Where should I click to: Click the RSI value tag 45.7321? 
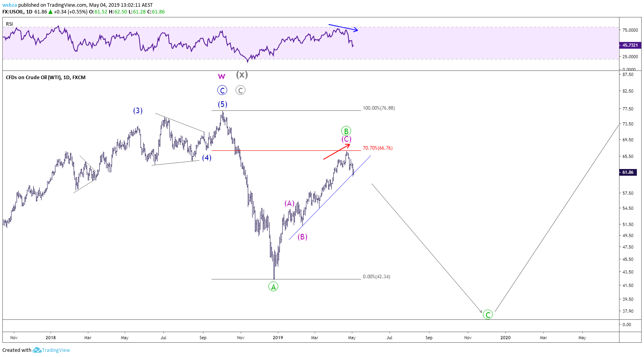pyautogui.click(x=630, y=45)
